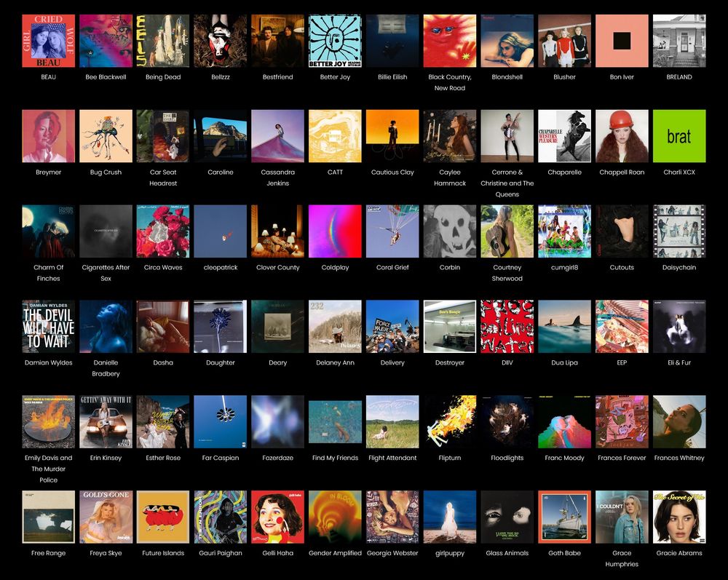Click the Clover County artist label
Screen dimensions: 728x580
click(277, 267)
